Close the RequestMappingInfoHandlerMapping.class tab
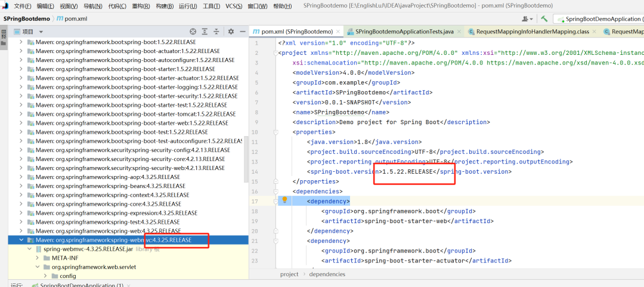 [595, 32]
